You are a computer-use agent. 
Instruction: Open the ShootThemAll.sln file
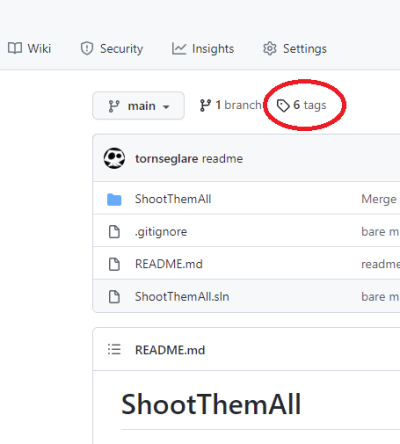(182, 297)
